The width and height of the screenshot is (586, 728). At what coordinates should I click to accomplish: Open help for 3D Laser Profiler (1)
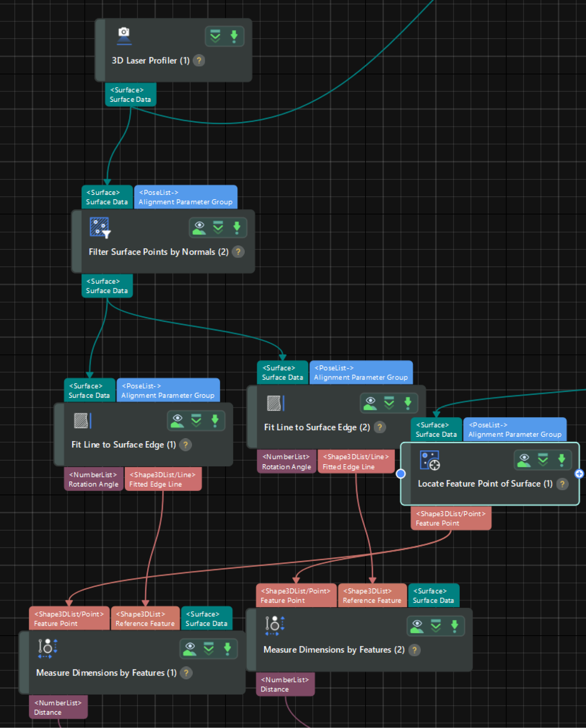pos(199,60)
